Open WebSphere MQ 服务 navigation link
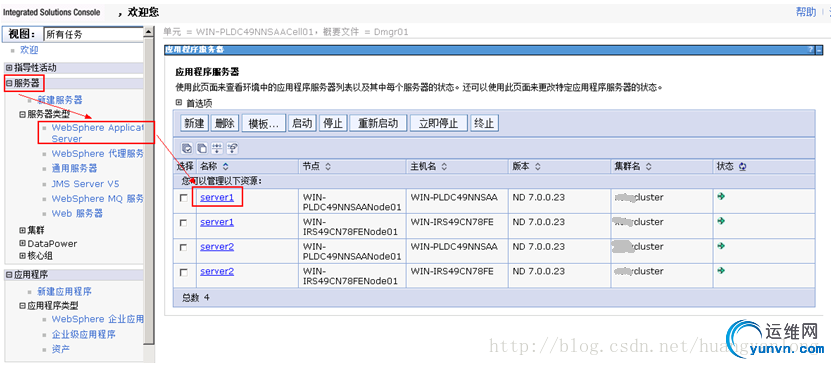831x366 pixels. [98, 199]
